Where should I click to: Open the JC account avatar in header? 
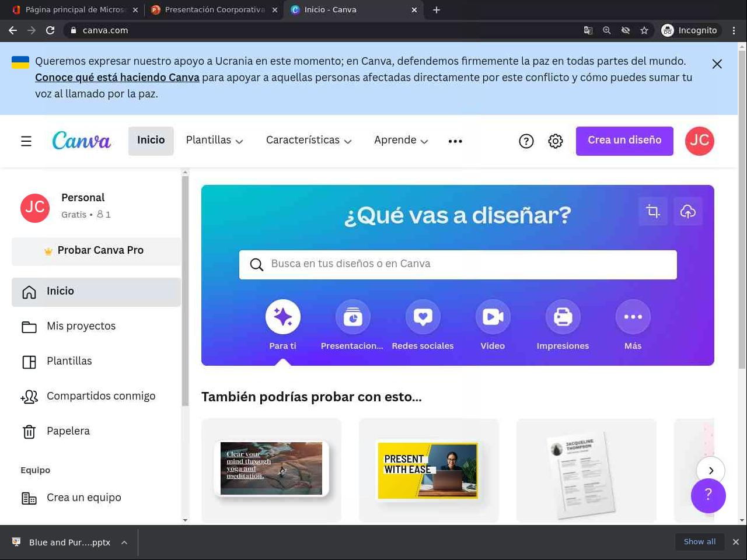[700, 141]
